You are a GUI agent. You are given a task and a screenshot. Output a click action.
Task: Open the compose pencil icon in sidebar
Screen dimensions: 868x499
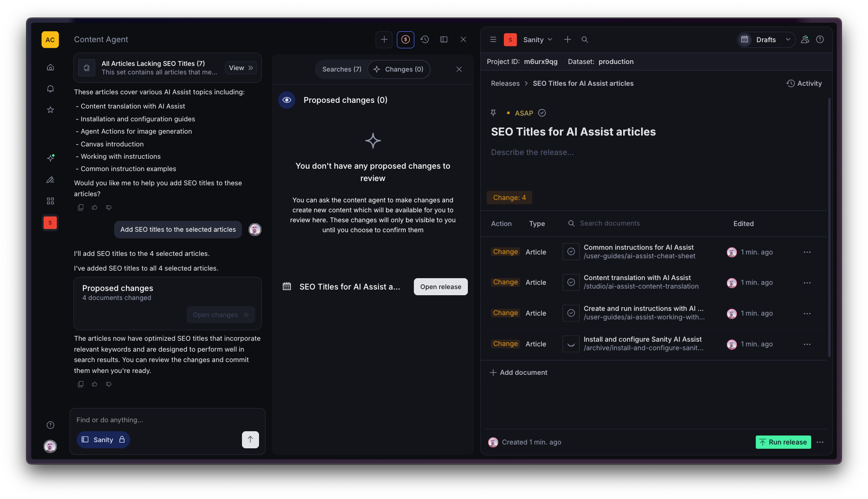[50, 180]
